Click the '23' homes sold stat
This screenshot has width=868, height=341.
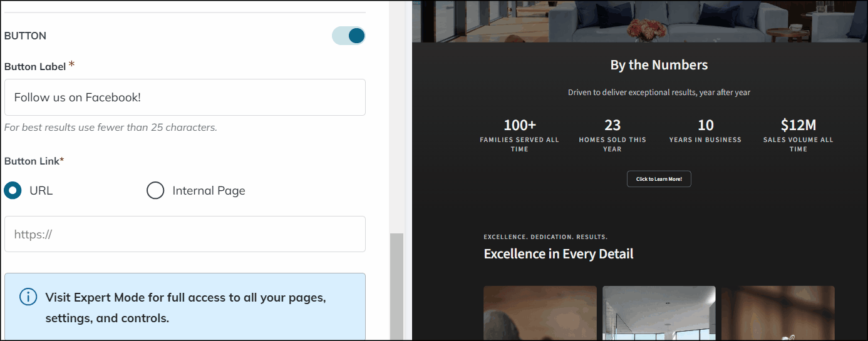[x=612, y=125]
